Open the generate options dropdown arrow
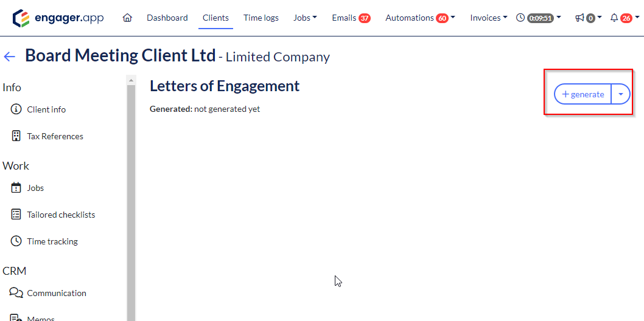This screenshot has height=321, width=644. coord(621,94)
